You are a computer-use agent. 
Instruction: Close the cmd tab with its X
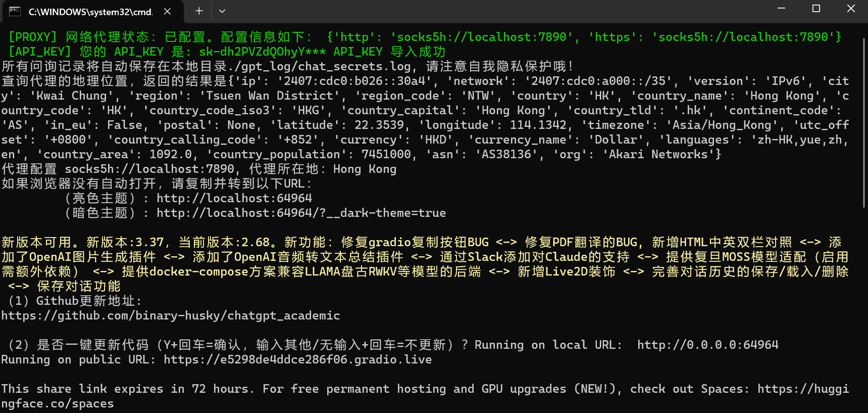point(167,11)
